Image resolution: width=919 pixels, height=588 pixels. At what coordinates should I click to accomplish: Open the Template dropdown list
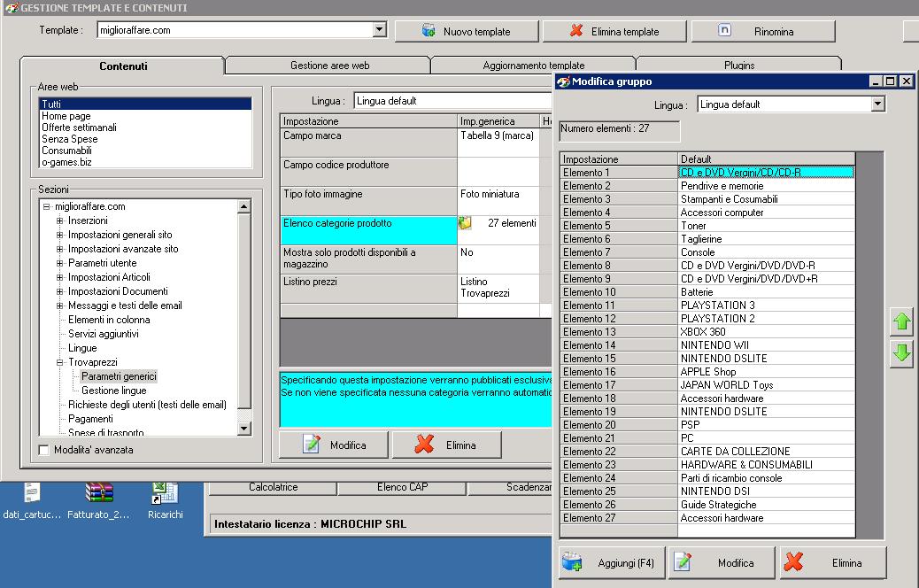click(380, 30)
